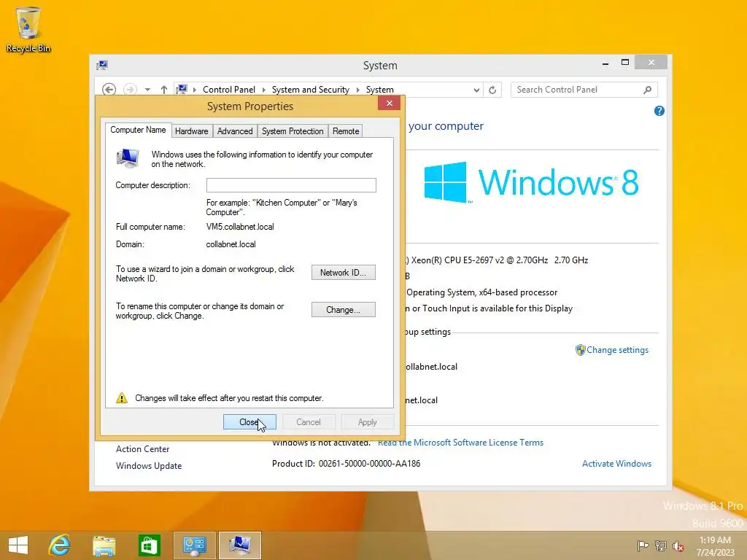Click the Close button in System Properties

click(249, 422)
